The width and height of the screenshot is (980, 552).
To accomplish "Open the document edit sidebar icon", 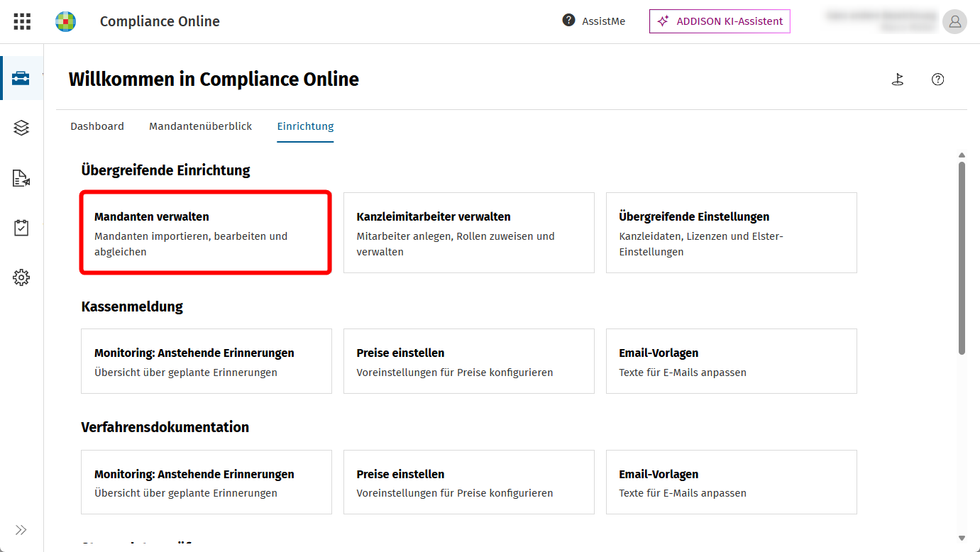I will 21,178.
